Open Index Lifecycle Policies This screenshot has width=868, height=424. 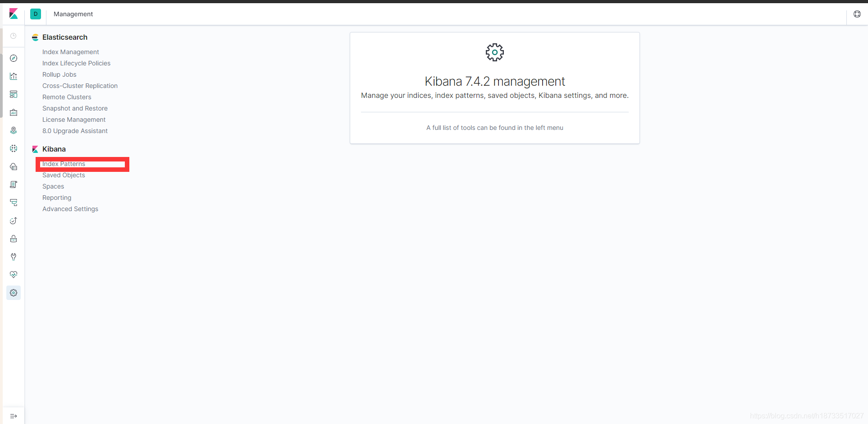click(76, 63)
